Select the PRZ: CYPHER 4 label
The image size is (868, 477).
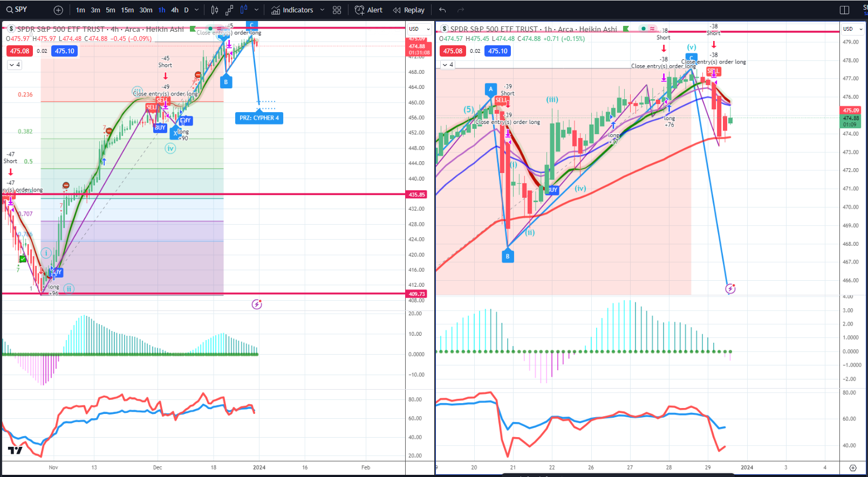point(259,118)
